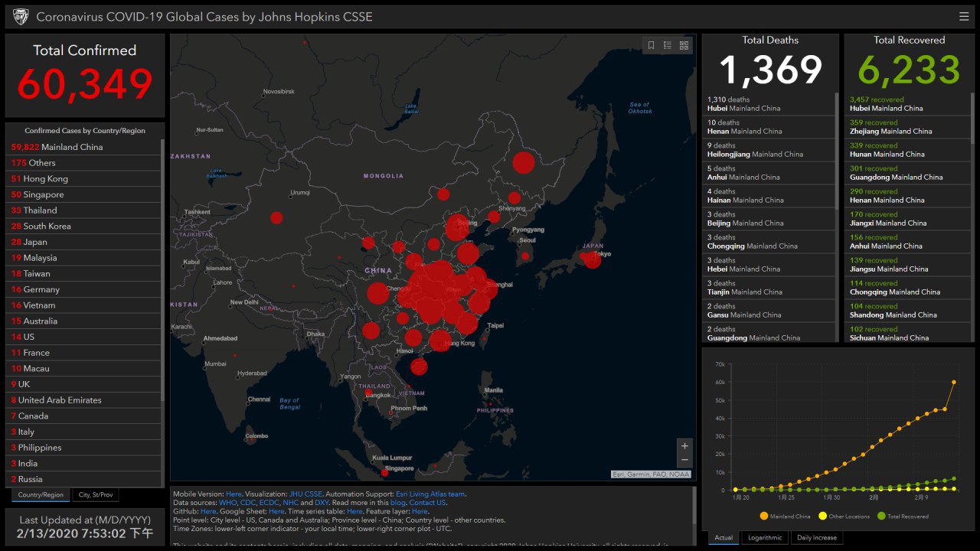Show the map legend icon
This screenshot has height=551, width=980.
(668, 45)
